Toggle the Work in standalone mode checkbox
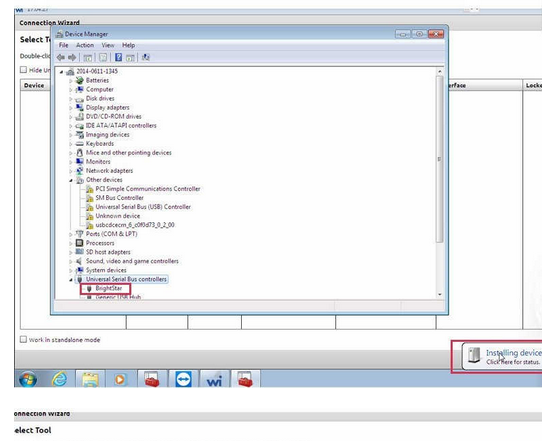Viewport: 542px width, 441px height. [23, 339]
